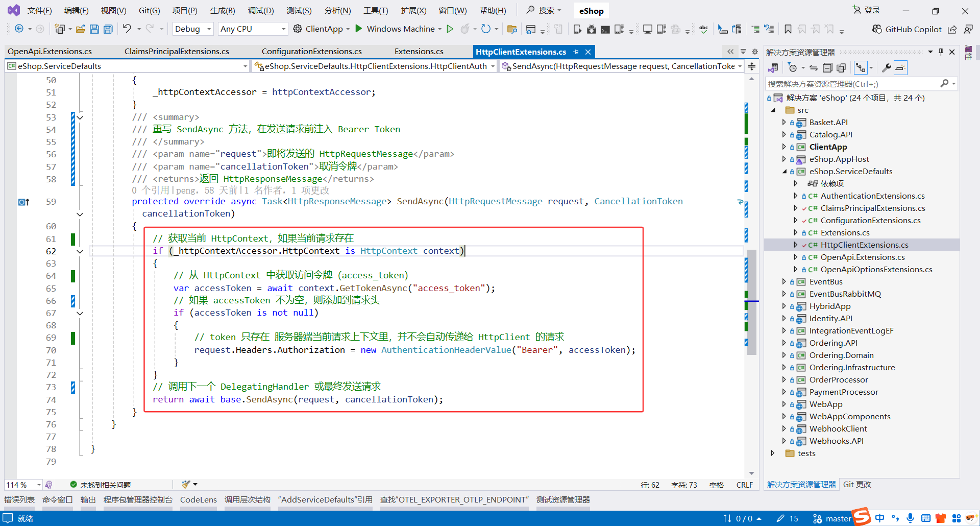Image resolution: width=980 pixels, height=526 pixels.
Task: Click the Share arrow icon near Copilot
Action: [952, 29]
